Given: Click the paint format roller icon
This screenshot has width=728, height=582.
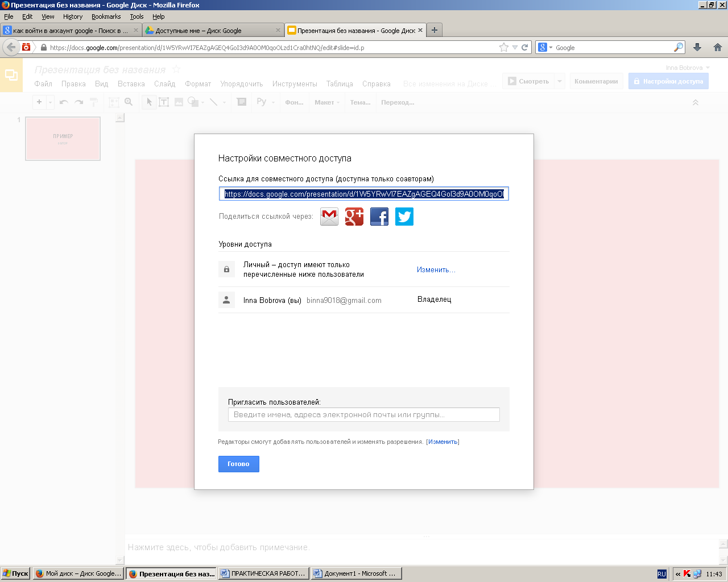Looking at the screenshot, I should pyautogui.click(x=94, y=102).
